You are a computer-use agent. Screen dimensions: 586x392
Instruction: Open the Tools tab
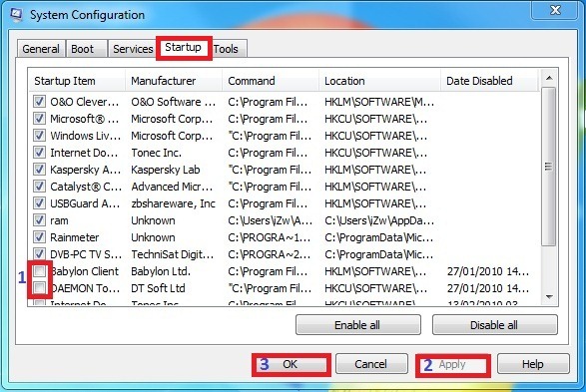tap(226, 49)
